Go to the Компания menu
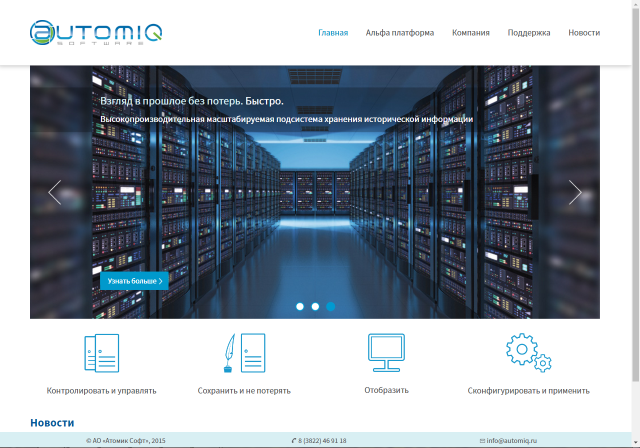Screen dimensions: 640x448 pyautogui.click(x=471, y=33)
